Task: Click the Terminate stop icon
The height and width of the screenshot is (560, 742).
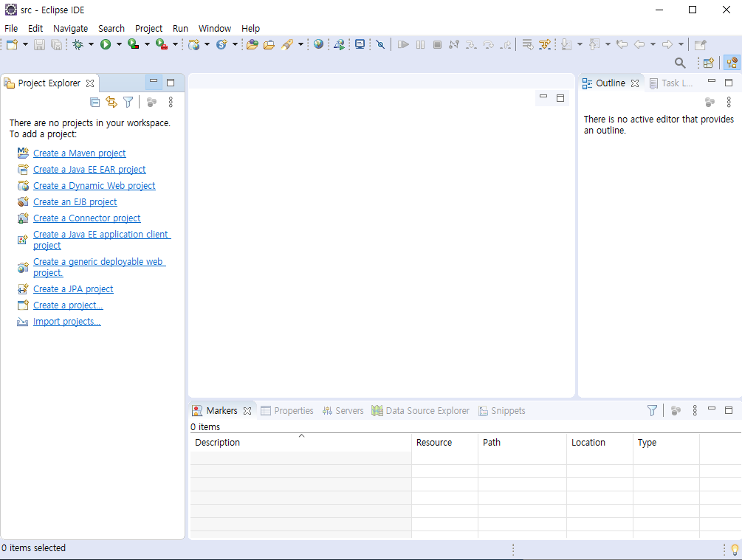Action: [437, 44]
